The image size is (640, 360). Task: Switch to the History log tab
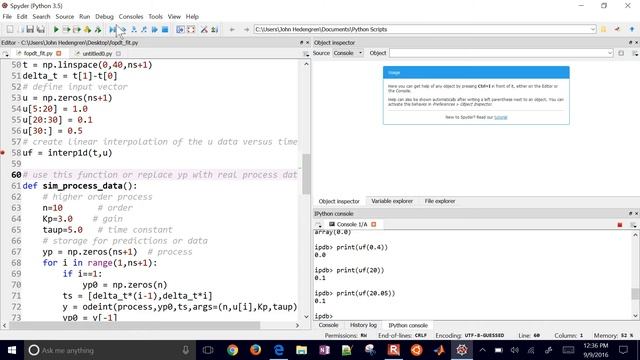363,325
